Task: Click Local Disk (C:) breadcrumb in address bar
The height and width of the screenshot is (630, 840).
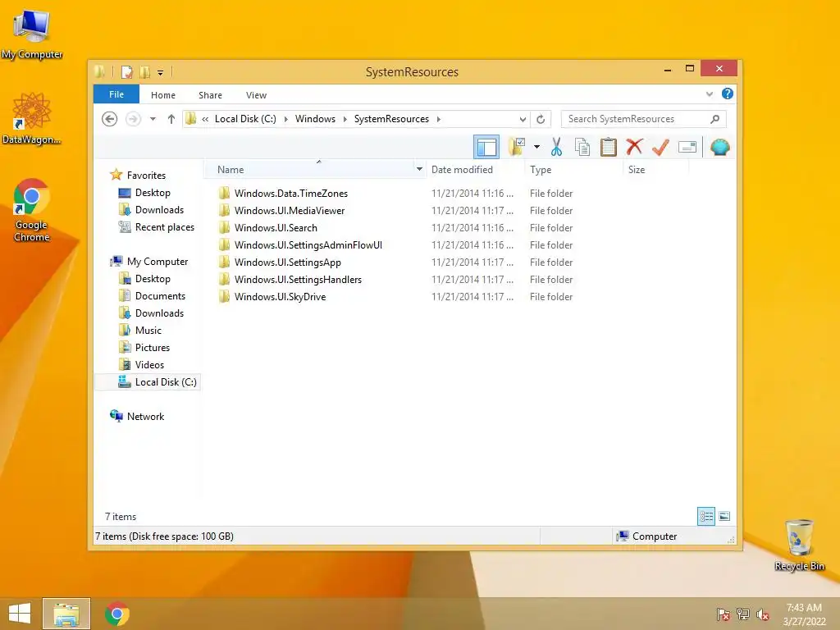Action: pos(245,119)
